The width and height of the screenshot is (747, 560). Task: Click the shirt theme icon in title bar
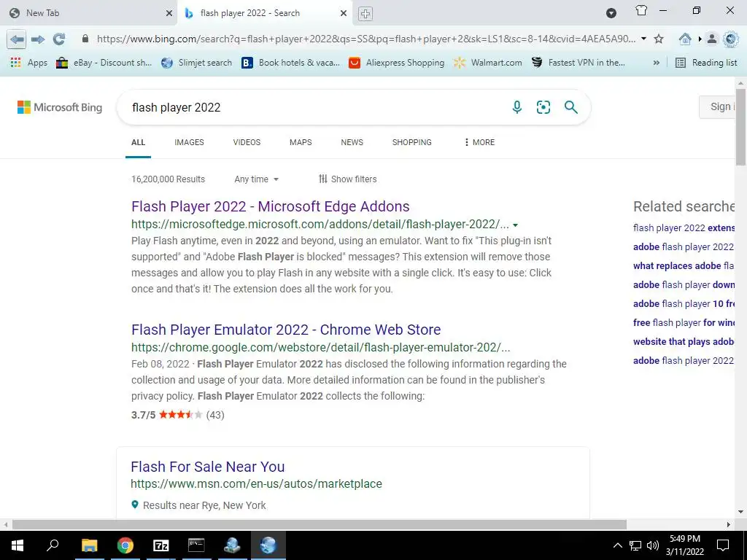641,10
